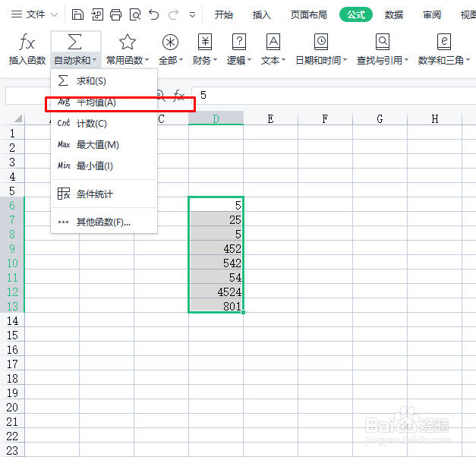Switch to the 数据 tab
Screen dimensions: 476x457
[394, 14]
